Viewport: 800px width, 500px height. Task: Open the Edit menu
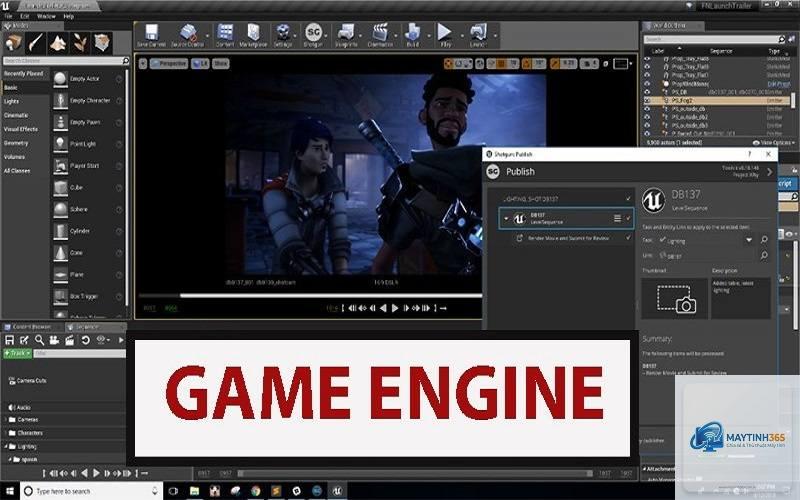24,16
